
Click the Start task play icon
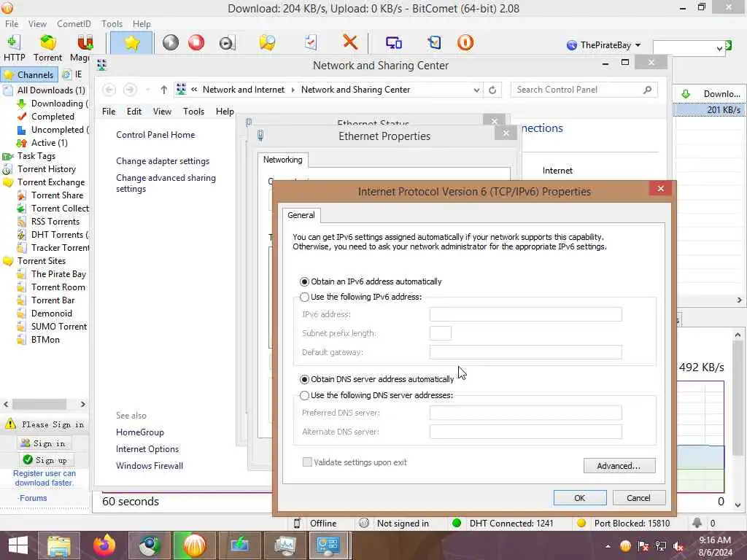(171, 42)
